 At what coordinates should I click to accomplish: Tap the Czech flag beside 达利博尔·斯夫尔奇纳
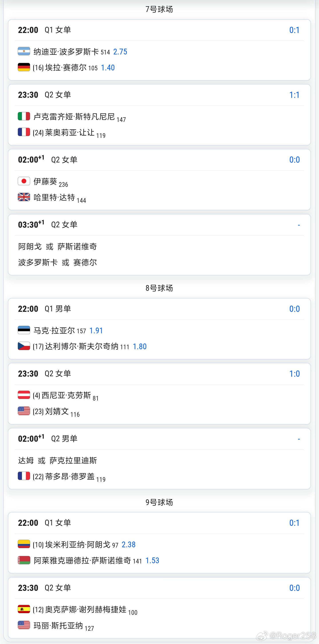pos(24,346)
